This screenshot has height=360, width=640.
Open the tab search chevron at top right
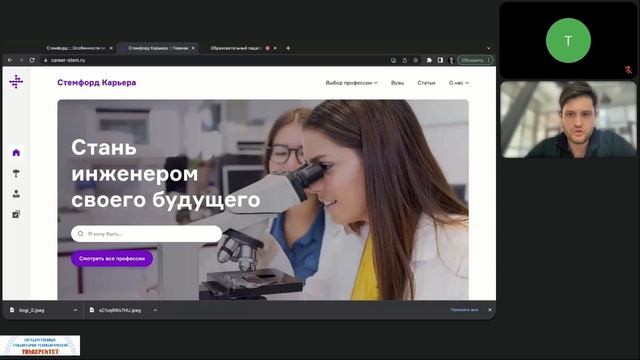(489, 48)
